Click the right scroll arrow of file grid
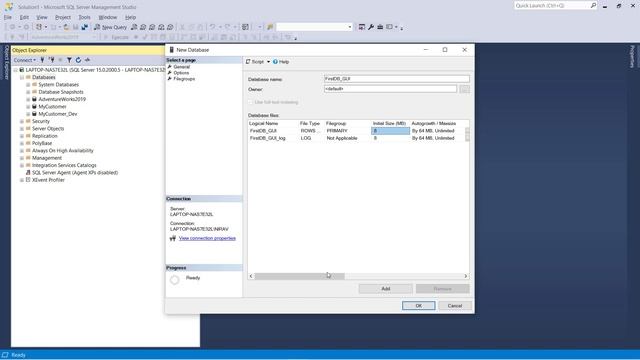The width and height of the screenshot is (640, 360). coord(466,276)
